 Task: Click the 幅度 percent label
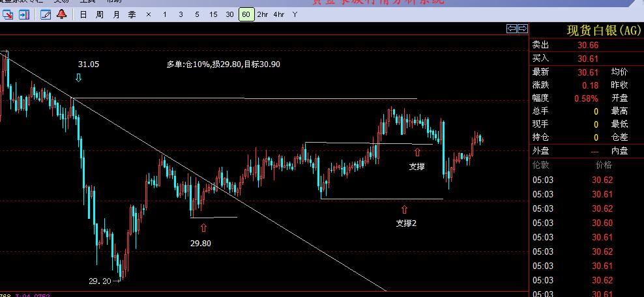pos(540,98)
